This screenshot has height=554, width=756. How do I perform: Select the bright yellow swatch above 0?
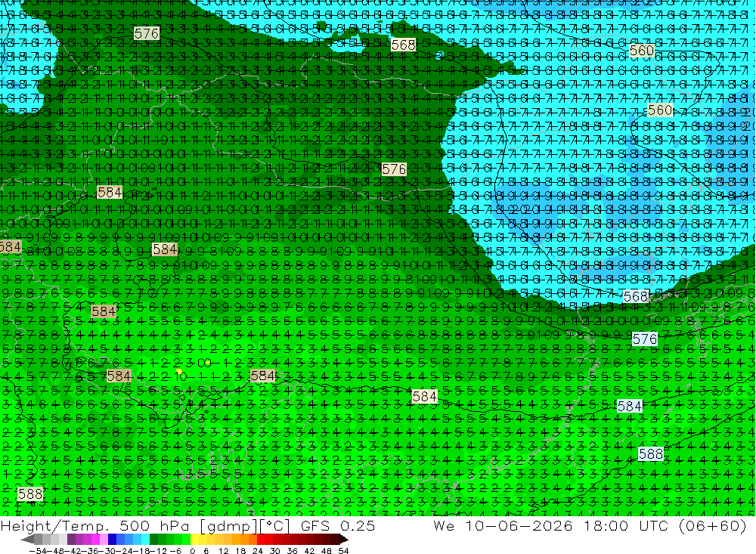(x=194, y=540)
